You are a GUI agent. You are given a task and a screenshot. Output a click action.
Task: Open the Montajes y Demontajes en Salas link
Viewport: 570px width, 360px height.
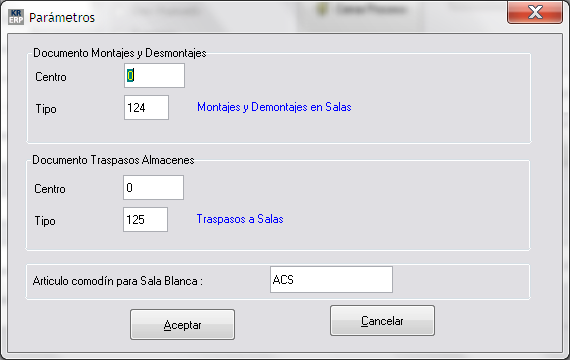click(x=274, y=107)
